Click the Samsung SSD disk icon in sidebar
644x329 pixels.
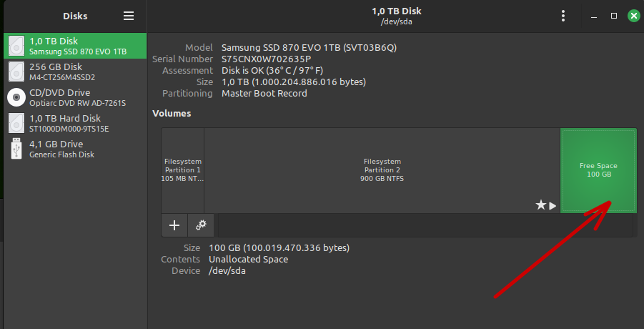coord(16,46)
